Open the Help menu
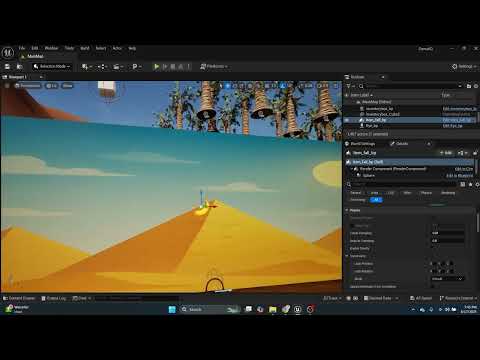Viewport: 480px width, 360px height. click(132, 48)
